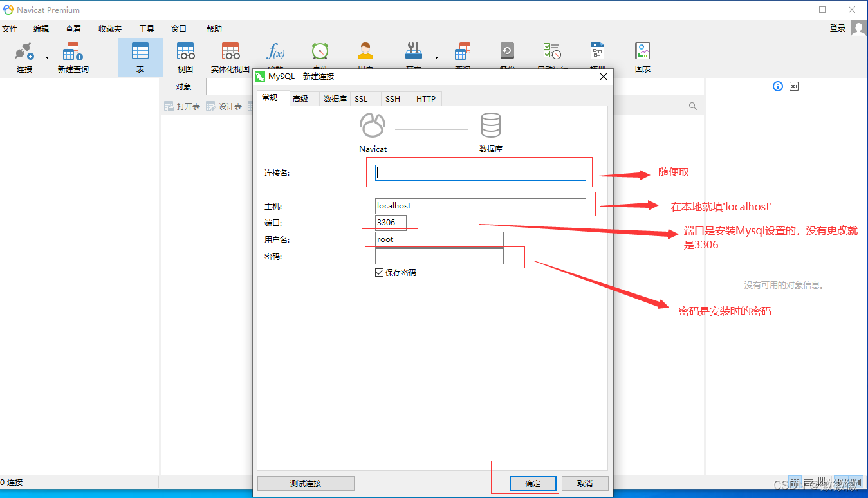Screen dimensions: 868x498
Task: Open the 工具 menu
Action: pyautogui.click(x=147, y=29)
